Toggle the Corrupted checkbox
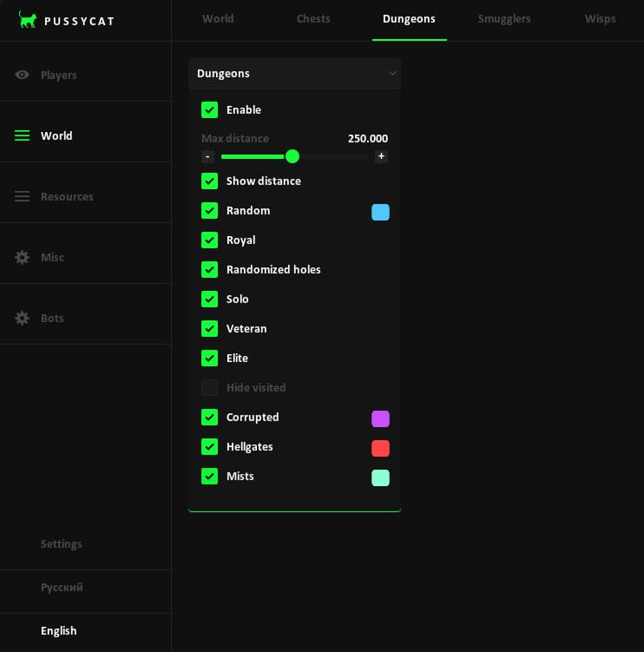The width and height of the screenshot is (644, 652). [209, 417]
